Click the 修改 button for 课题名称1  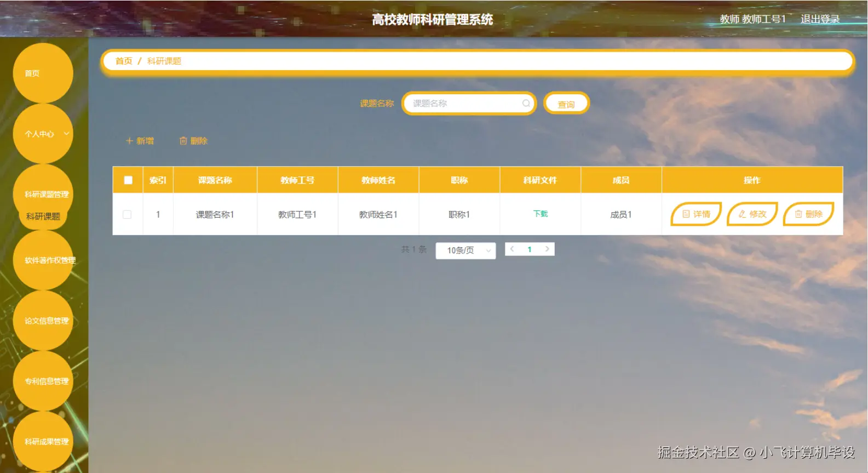(752, 214)
